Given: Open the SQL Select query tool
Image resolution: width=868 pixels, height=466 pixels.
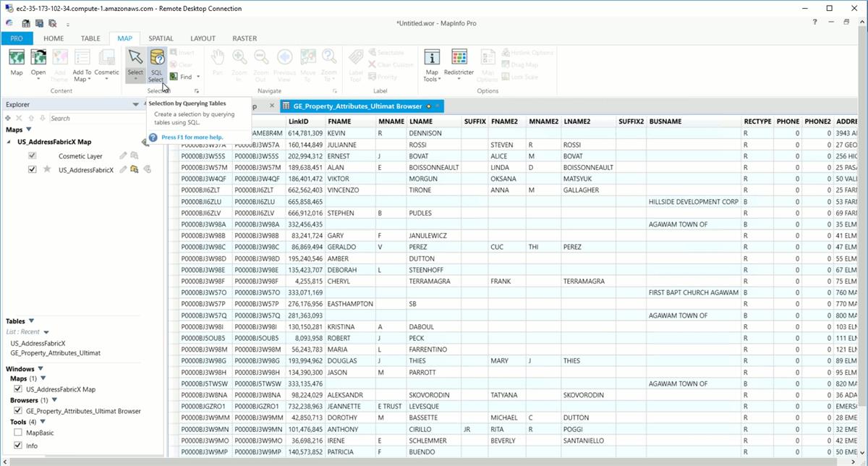Looking at the screenshot, I should [156, 64].
